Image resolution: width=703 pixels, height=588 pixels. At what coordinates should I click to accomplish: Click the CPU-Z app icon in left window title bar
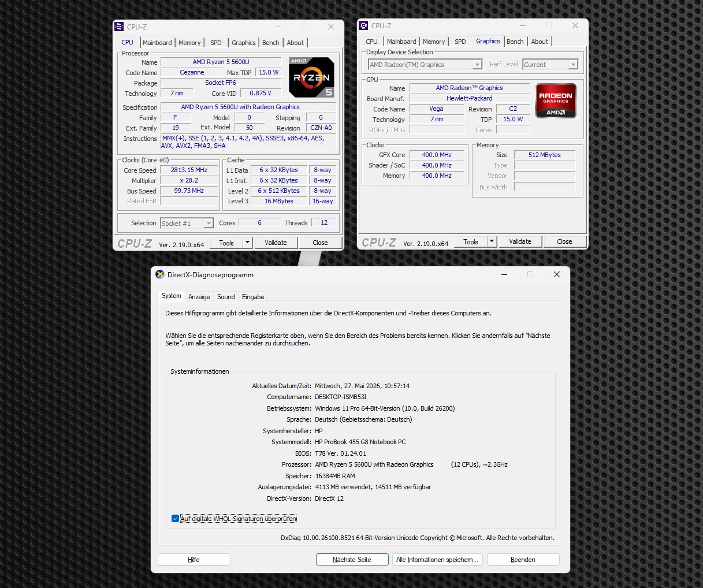(x=119, y=27)
